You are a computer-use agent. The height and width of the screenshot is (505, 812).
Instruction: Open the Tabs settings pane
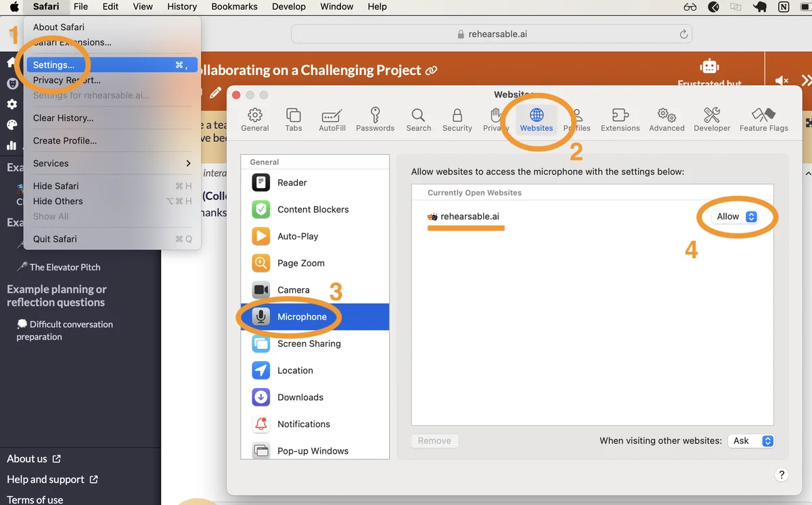point(294,119)
